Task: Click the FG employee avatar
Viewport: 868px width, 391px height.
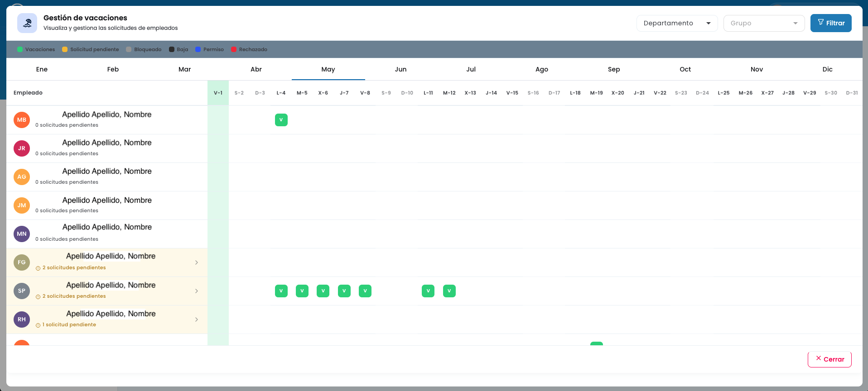Action: (22, 262)
